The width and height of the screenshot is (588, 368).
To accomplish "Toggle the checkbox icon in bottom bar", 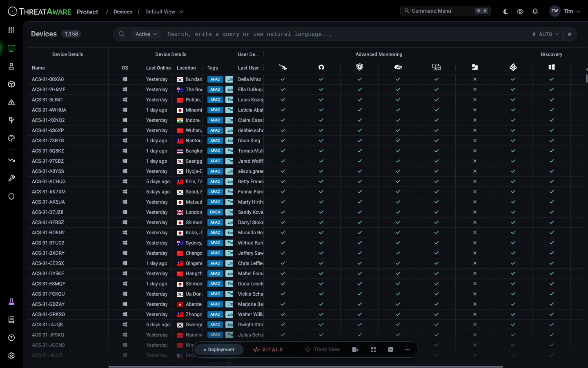I will pyautogui.click(x=391, y=350).
